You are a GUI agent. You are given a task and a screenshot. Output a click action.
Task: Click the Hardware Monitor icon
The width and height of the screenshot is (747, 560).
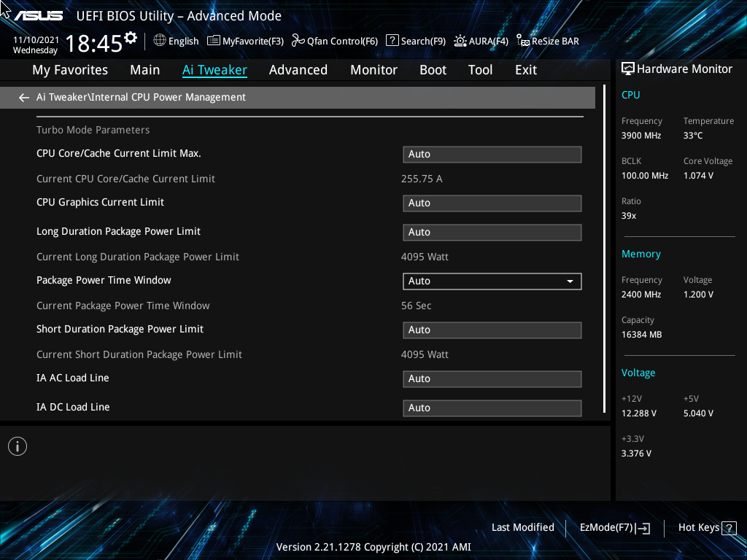[628, 69]
